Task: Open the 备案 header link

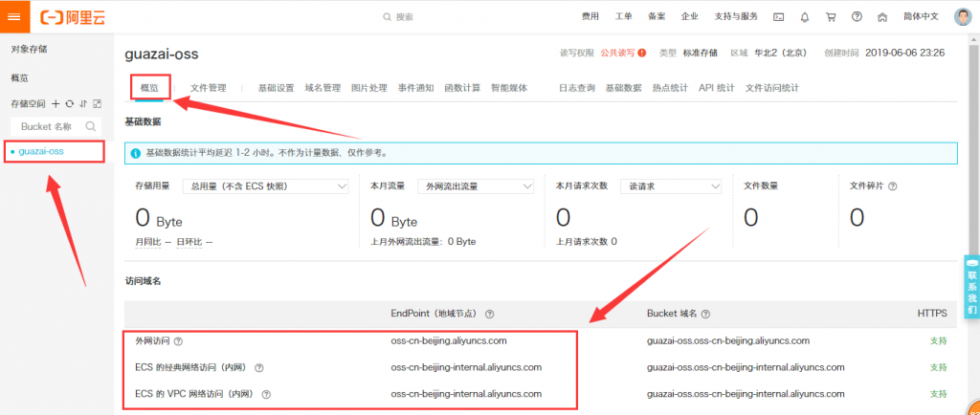Action: [657, 17]
